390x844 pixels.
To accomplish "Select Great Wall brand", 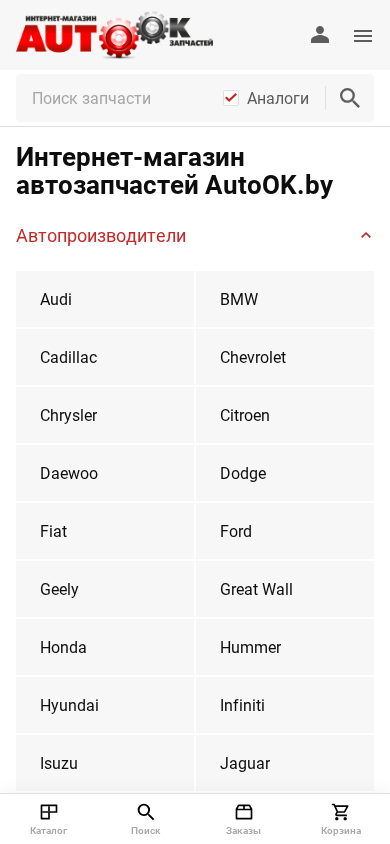I will point(285,589).
